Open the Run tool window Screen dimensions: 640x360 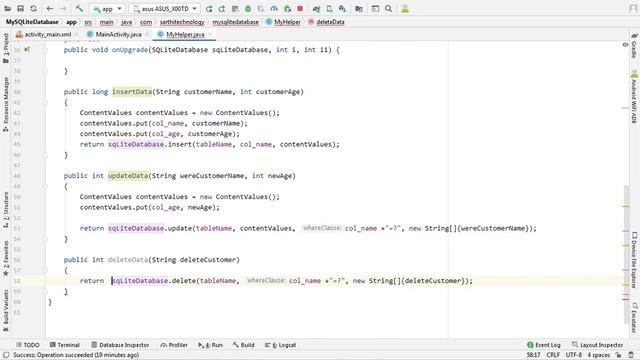click(x=211, y=345)
